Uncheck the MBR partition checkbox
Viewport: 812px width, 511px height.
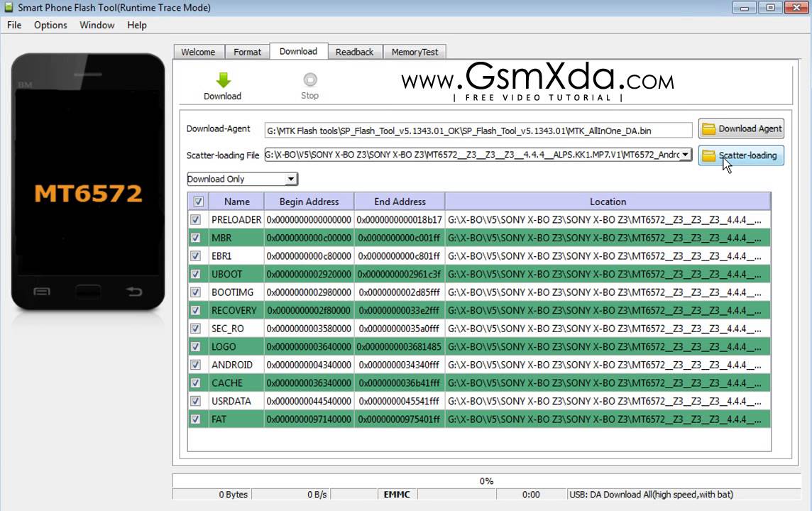pyautogui.click(x=195, y=238)
